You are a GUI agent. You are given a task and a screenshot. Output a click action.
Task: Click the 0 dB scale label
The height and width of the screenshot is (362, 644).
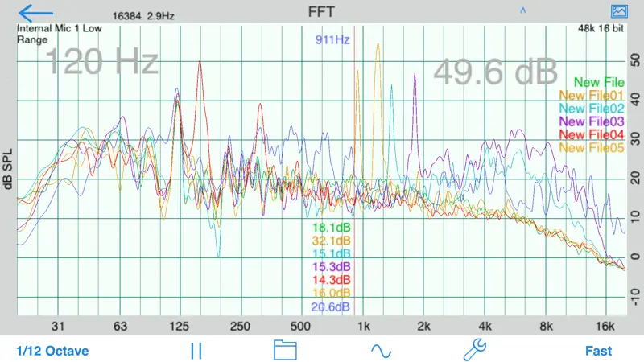pyautogui.click(x=635, y=257)
